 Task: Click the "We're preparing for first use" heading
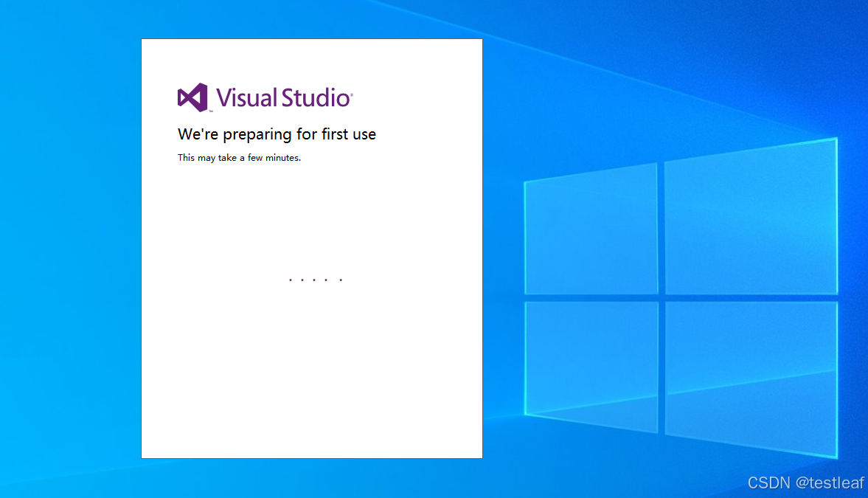277,134
